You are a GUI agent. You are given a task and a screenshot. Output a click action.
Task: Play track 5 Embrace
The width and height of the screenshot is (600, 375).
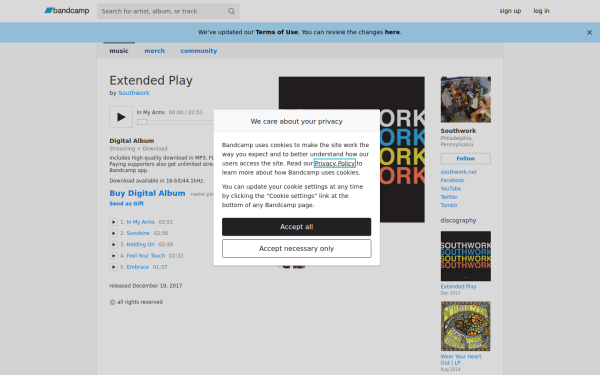click(x=113, y=267)
